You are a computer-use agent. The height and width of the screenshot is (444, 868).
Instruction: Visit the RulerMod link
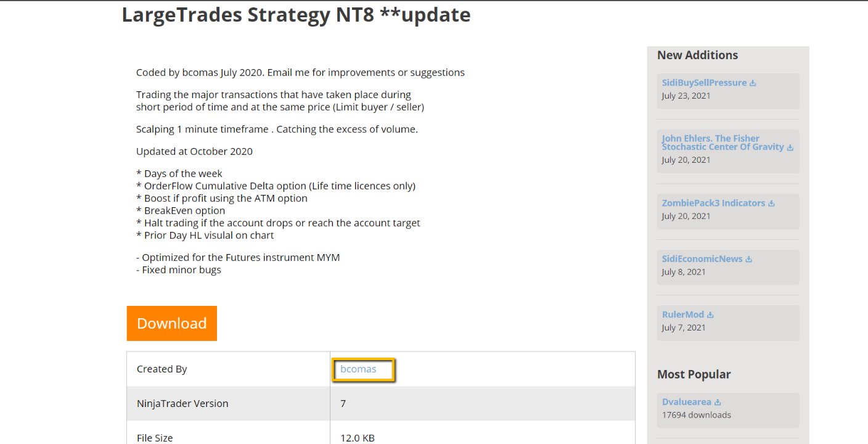tap(683, 314)
